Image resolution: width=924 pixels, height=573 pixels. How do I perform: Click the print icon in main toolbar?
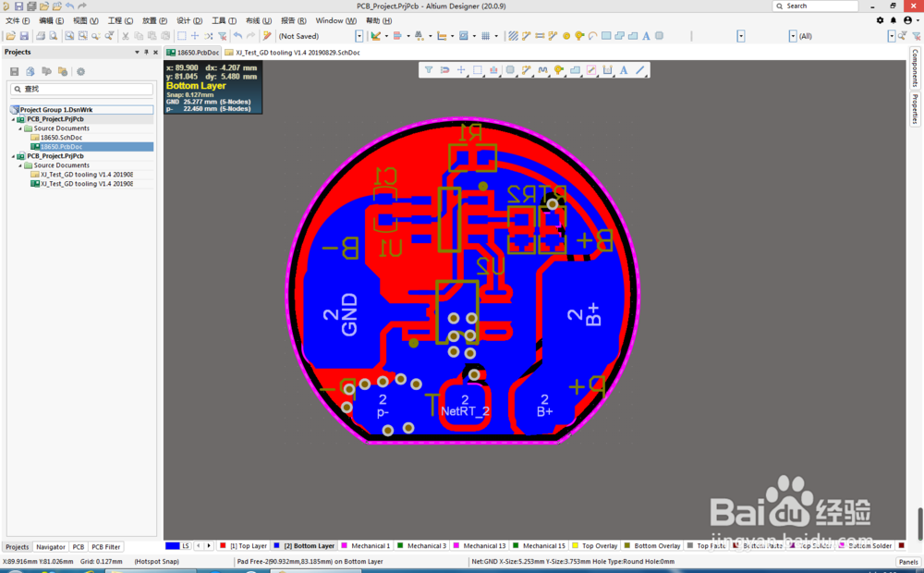pyautogui.click(x=40, y=36)
